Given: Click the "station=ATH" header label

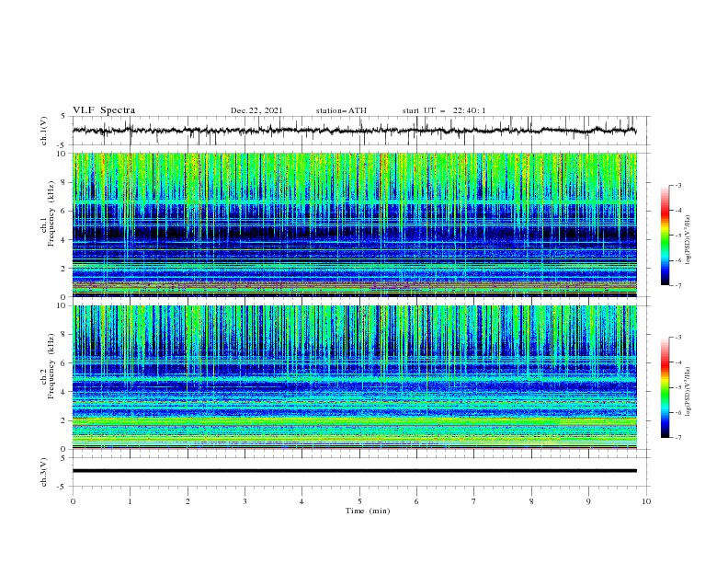Looking at the screenshot, I should click(341, 110).
